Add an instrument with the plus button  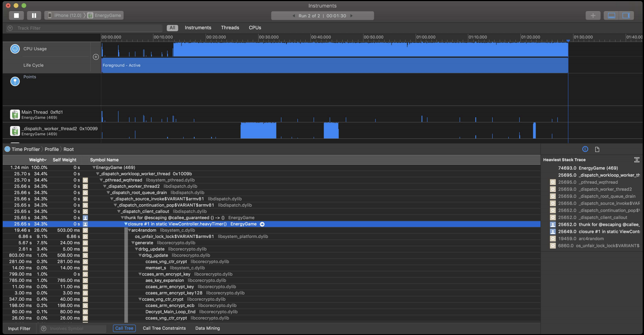(593, 15)
